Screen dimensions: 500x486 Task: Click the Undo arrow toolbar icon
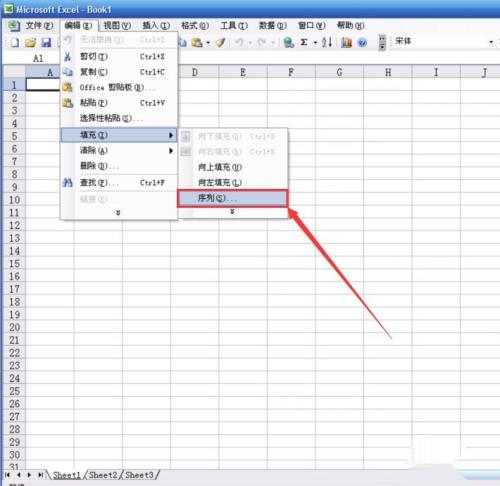[x=239, y=42]
